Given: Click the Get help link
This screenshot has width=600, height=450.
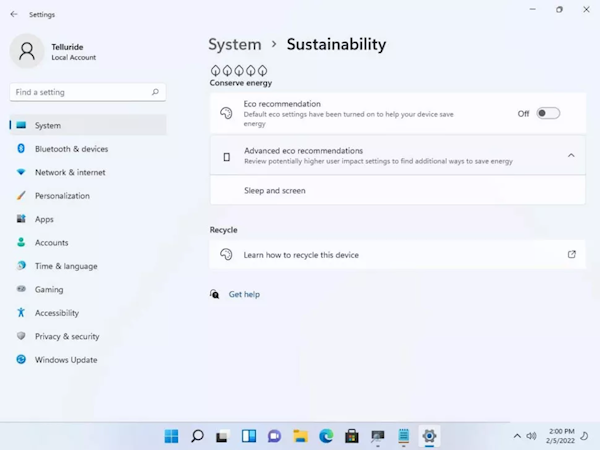Looking at the screenshot, I should click(244, 294).
